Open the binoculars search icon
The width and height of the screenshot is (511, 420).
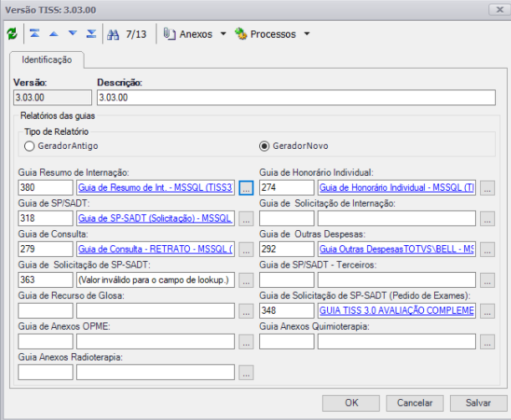click(113, 34)
